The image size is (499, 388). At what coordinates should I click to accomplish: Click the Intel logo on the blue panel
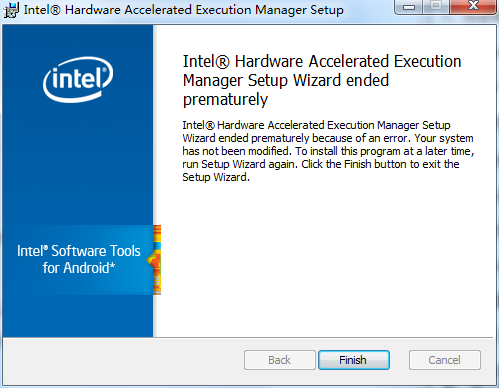coord(78,79)
